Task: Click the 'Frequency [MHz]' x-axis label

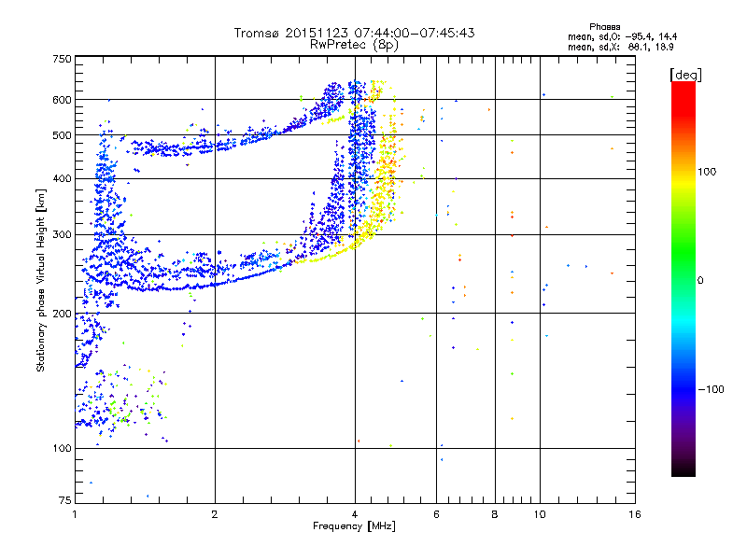Action: pos(354,526)
